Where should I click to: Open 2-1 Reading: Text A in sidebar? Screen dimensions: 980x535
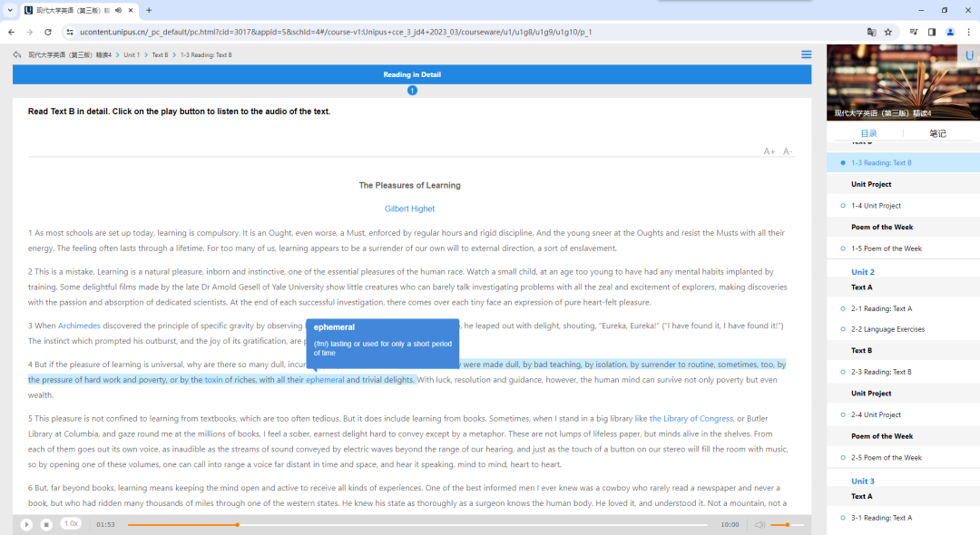(881, 308)
